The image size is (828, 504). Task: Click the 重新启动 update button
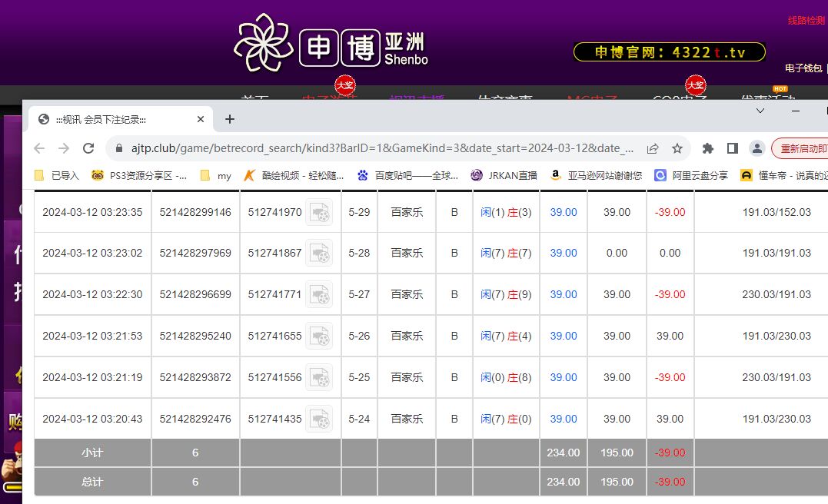click(801, 148)
